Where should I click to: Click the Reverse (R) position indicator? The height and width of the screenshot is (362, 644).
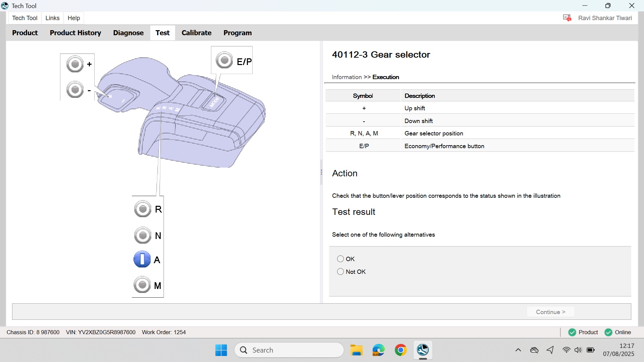point(143,209)
